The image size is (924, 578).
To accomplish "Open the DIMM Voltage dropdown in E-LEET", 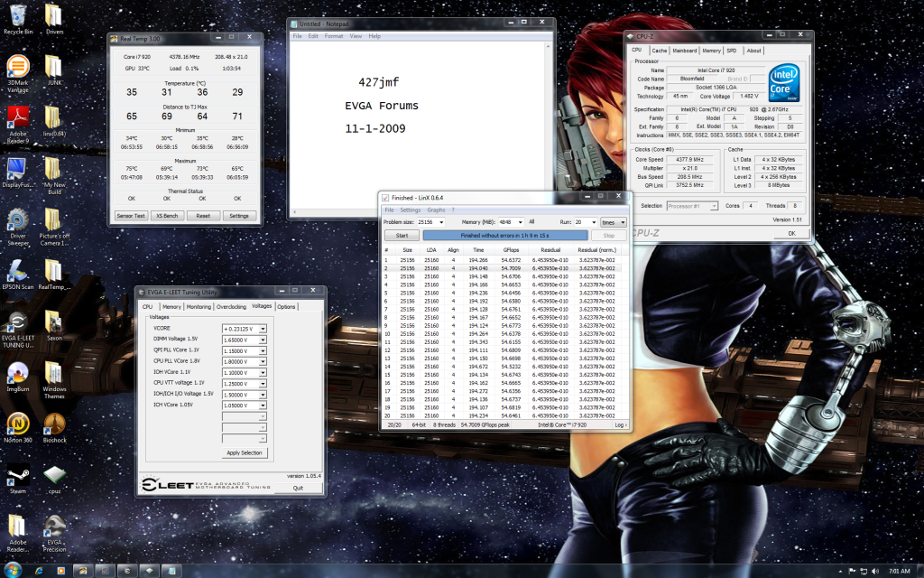I will (x=263, y=340).
